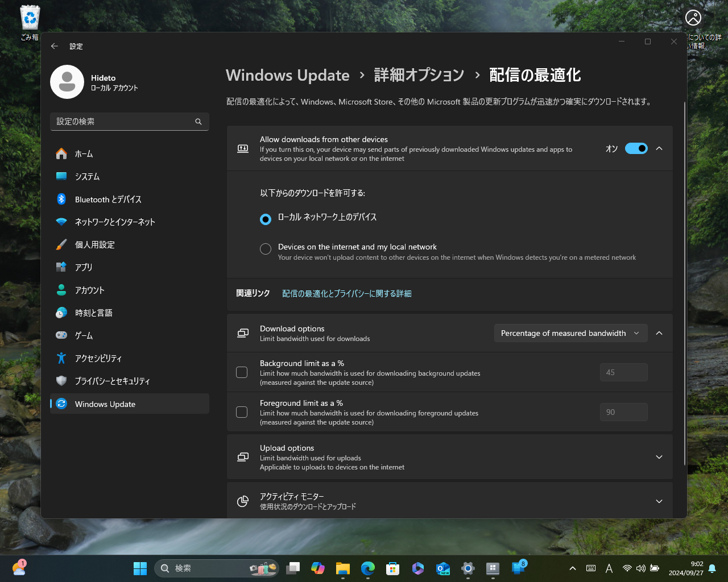Select the Windows Update breadcrumb
This screenshot has width=728, height=582.
287,75
